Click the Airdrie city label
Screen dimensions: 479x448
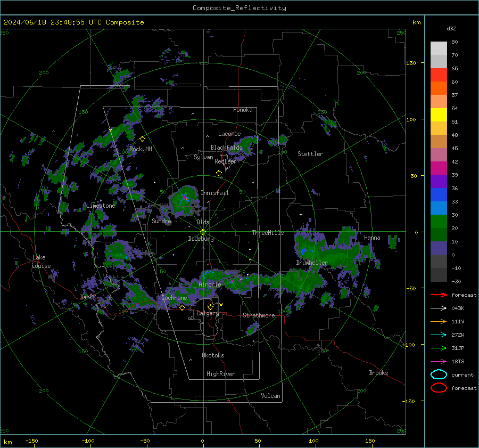210,284
